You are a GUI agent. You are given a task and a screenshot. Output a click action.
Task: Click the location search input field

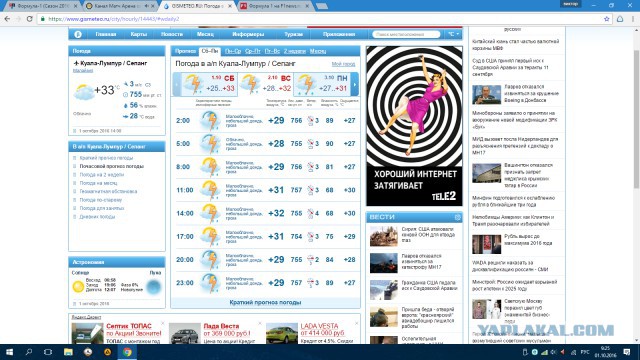pos(406,34)
